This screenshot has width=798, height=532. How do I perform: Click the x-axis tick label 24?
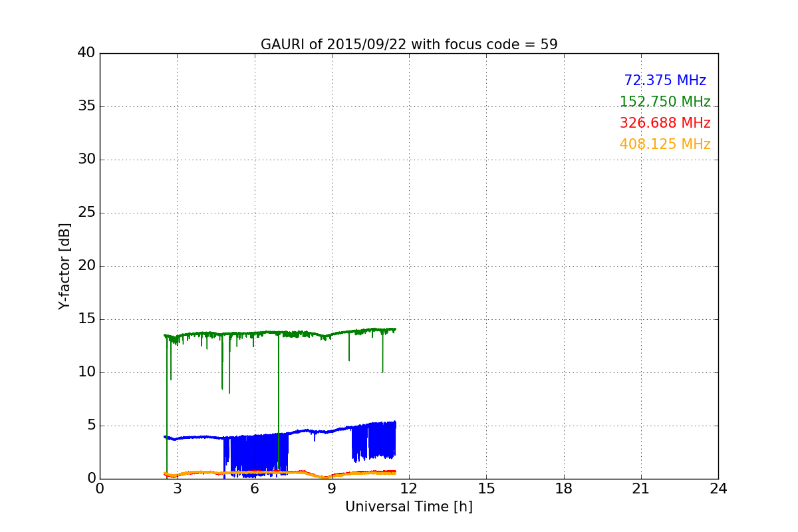pos(718,489)
